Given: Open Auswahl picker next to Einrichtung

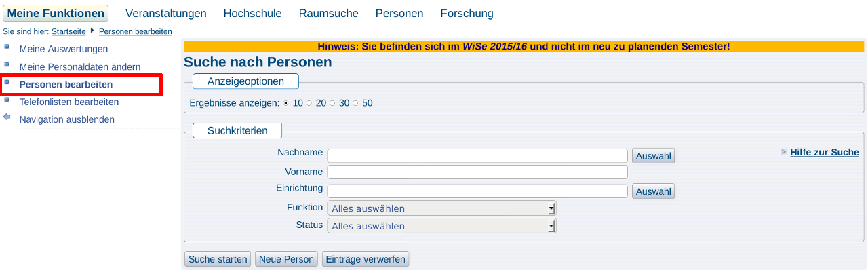Looking at the screenshot, I should coord(653,191).
